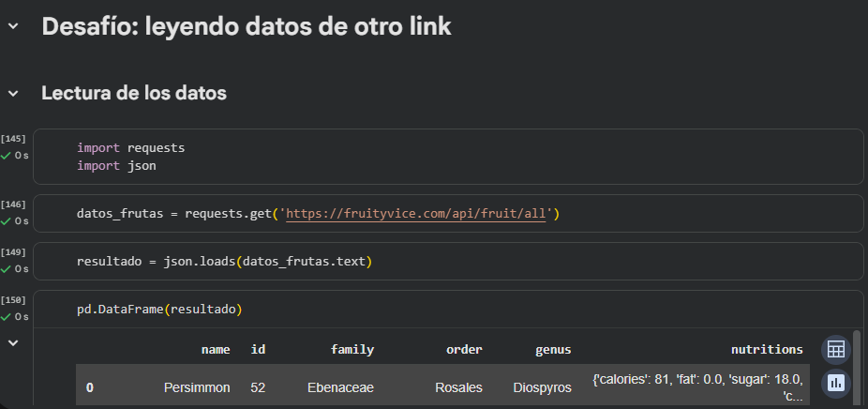
Task: Click the 'Diospyros' genus cell
Action: [542, 387]
